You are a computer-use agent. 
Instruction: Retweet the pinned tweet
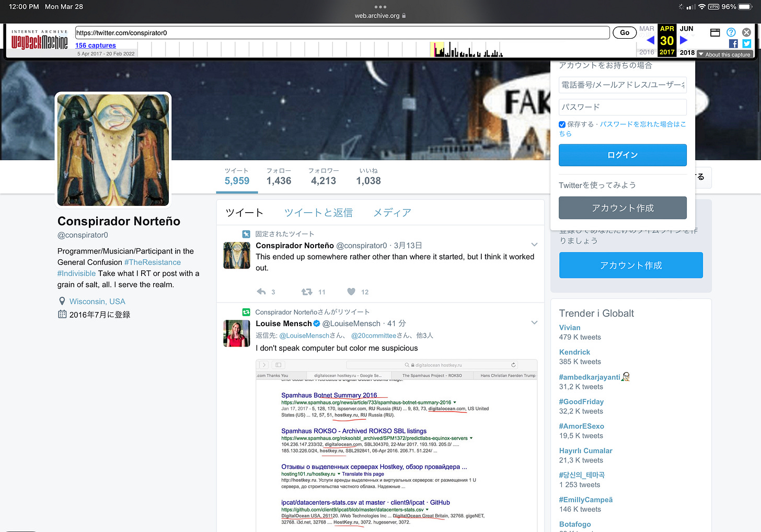tap(307, 292)
